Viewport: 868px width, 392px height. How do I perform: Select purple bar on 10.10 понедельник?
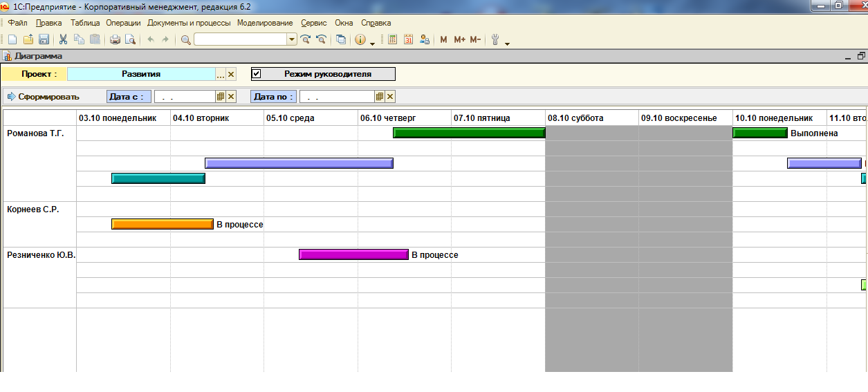point(824,163)
